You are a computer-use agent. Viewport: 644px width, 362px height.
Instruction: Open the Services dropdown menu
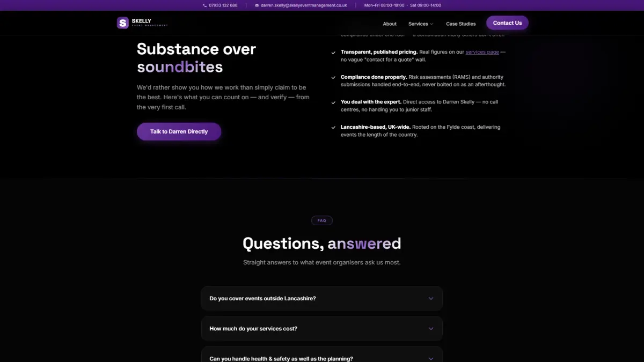(x=421, y=24)
